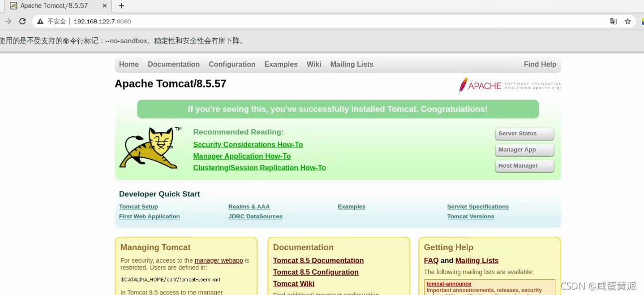The image size is (644, 295).
Task: Open the Examples link under Developer Quick Start
Action: click(x=352, y=207)
